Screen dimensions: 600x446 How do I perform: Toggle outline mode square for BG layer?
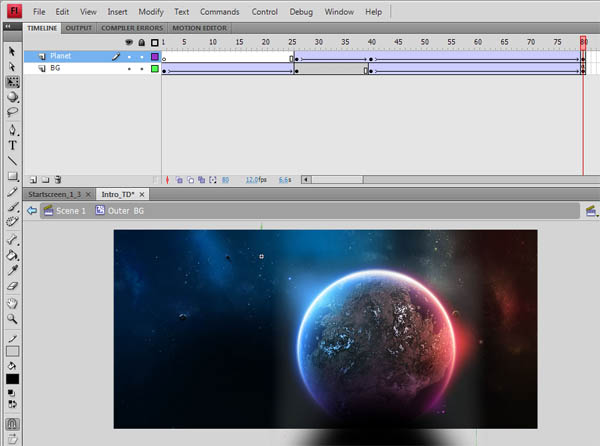tap(154, 69)
